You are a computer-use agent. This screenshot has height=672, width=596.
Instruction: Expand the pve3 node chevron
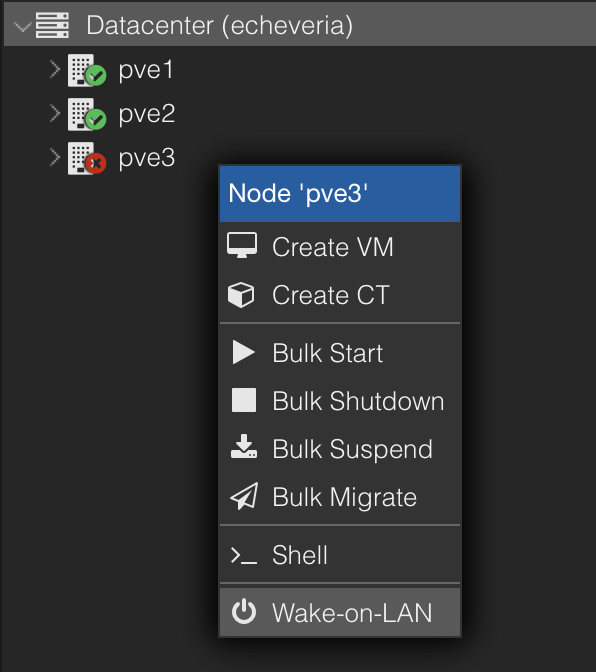click(54, 158)
